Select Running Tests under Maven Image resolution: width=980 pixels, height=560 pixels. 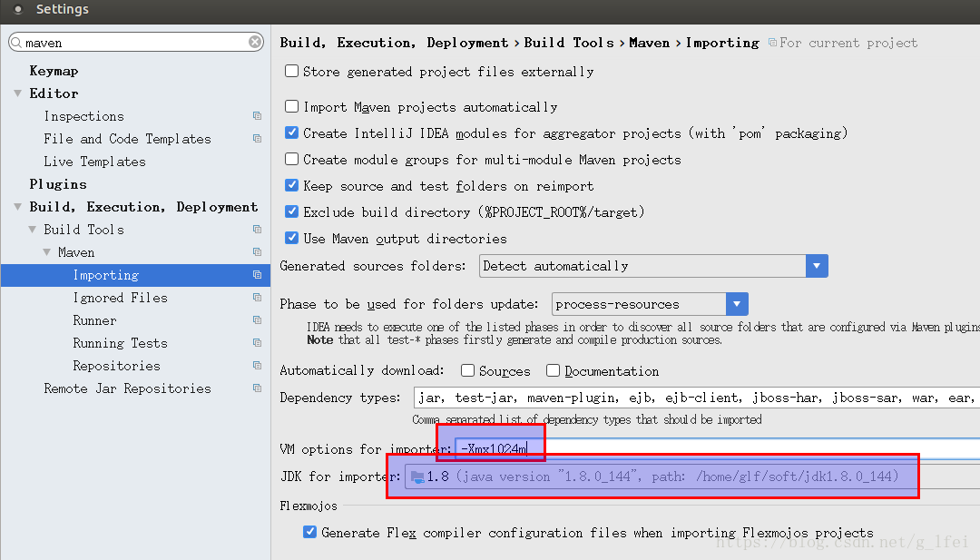[x=120, y=343]
